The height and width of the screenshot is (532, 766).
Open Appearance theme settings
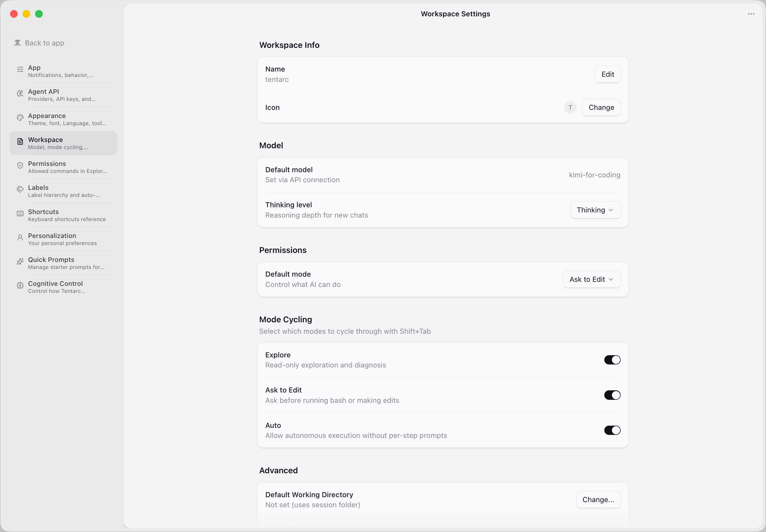[63, 119]
